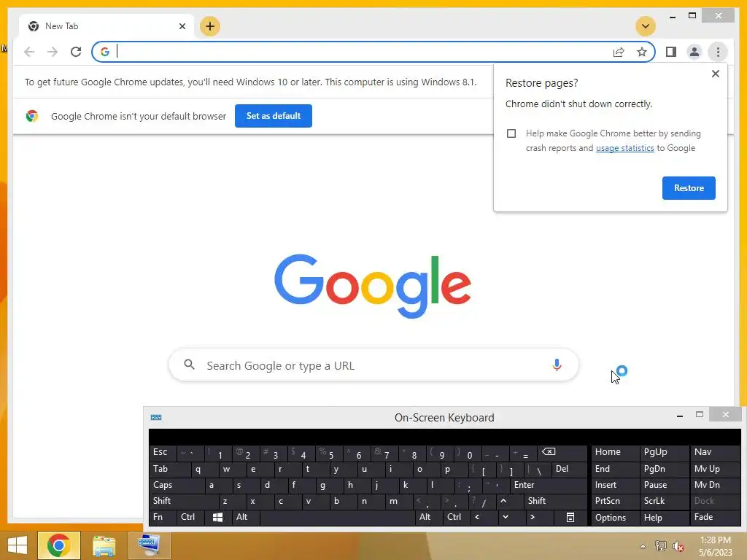Check the crash reports checkbox
747x560 pixels.
[511, 133]
